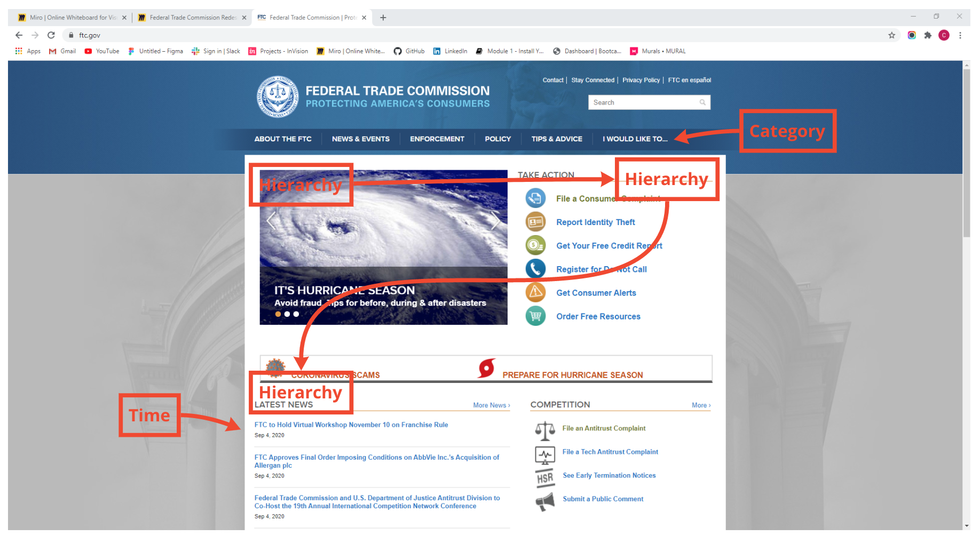
Task: Open the Enforcement menu
Action: (437, 139)
